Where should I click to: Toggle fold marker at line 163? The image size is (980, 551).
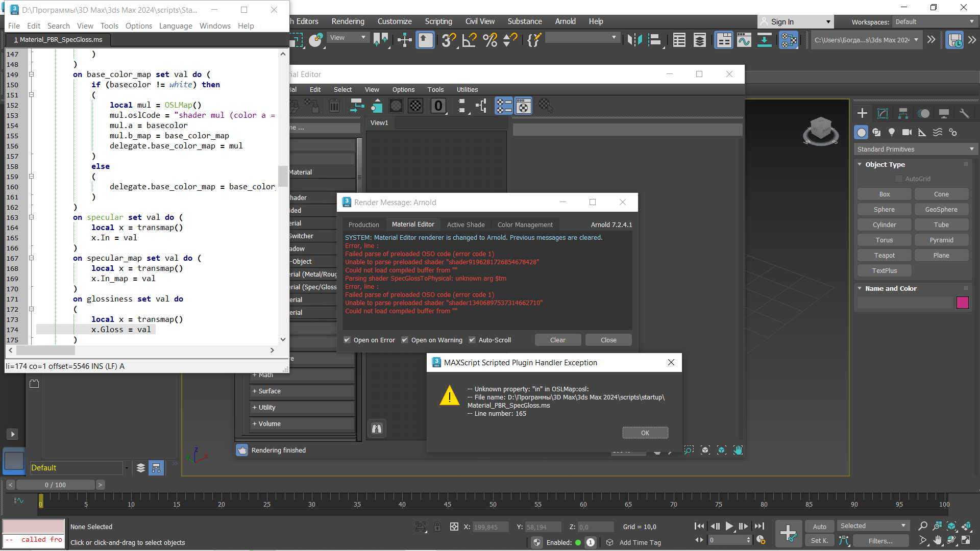31,217
